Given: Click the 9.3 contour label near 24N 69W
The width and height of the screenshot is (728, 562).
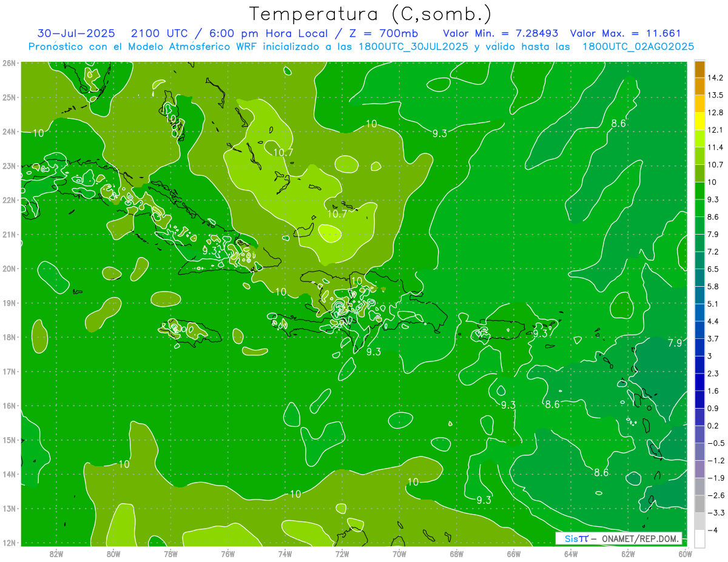Looking at the screenshot, I should 440,133.
